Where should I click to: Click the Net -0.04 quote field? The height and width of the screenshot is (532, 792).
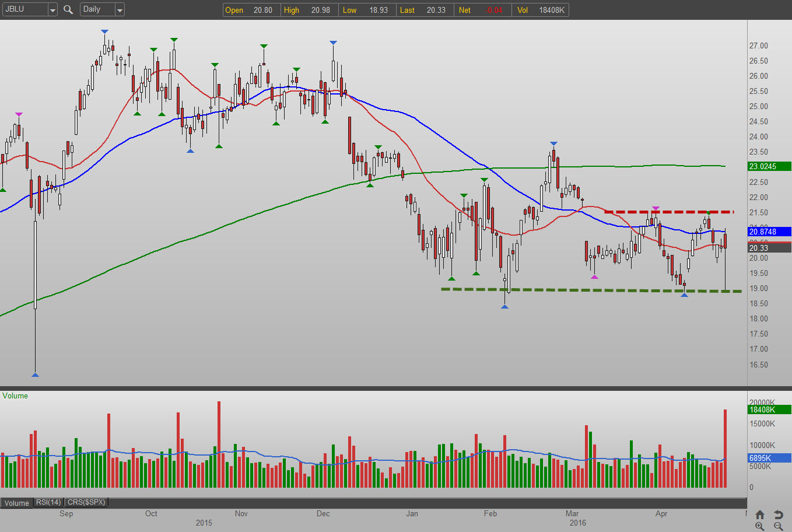pyautogui.click(x=481, y=10)
